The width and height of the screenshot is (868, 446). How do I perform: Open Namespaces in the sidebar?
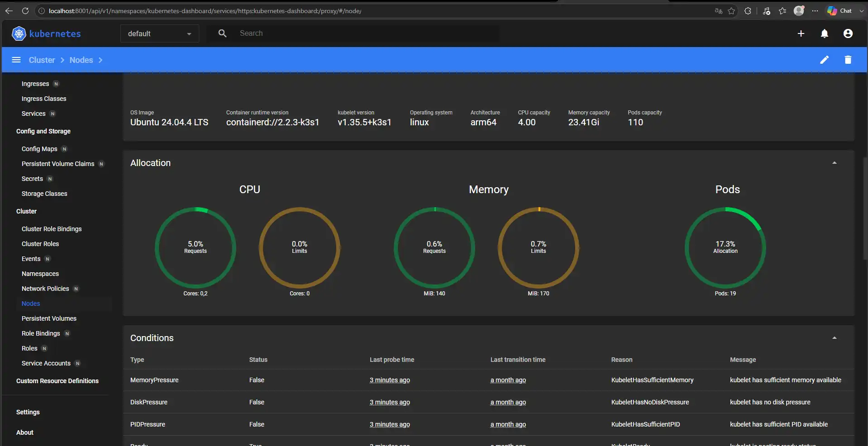40,274
